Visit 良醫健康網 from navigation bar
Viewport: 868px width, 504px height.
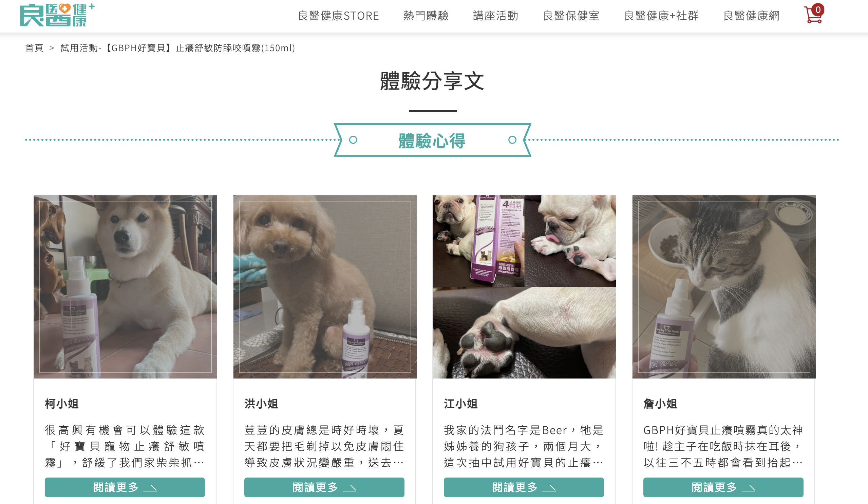point(752,16)
